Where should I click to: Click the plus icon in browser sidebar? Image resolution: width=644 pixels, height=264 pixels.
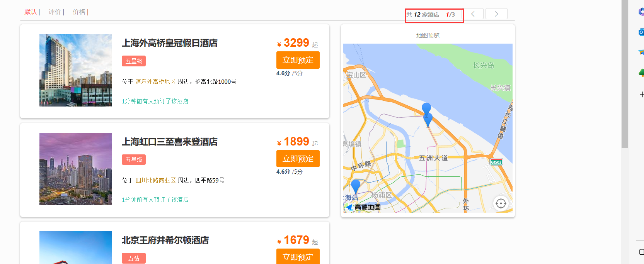[642, 95]
